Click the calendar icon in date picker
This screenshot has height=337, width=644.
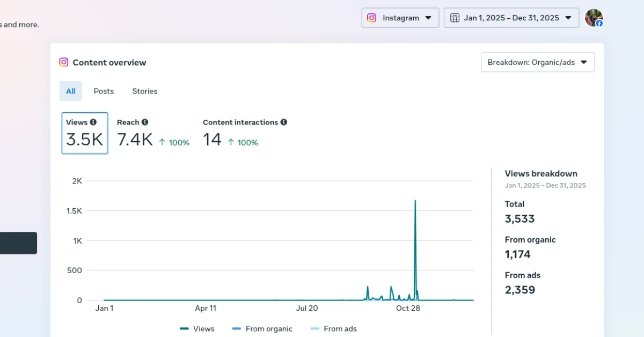[x=455, y=18]
